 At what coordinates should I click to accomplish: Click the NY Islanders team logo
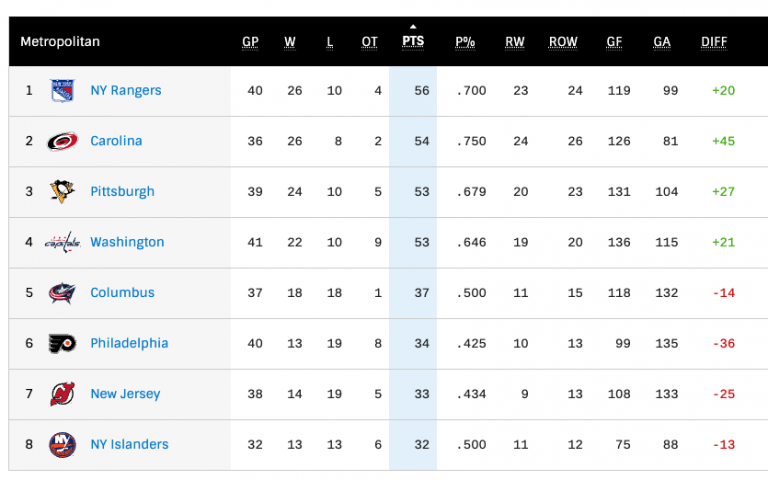(x=62, y=444)
